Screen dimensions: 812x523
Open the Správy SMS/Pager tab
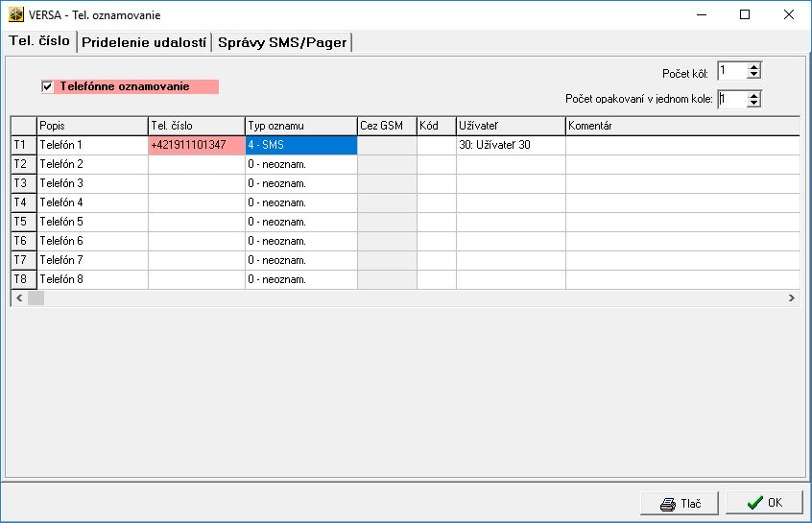click(282, 42)
